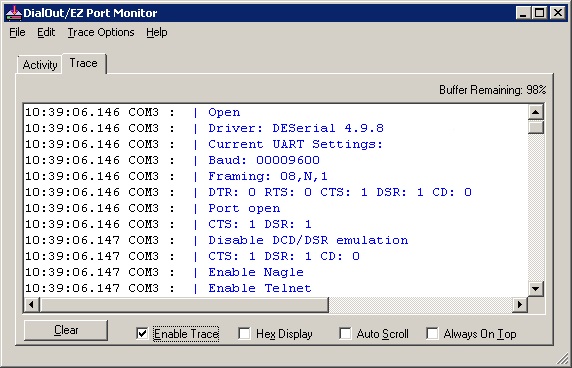Select the Trace tab

tap(84, 63)
